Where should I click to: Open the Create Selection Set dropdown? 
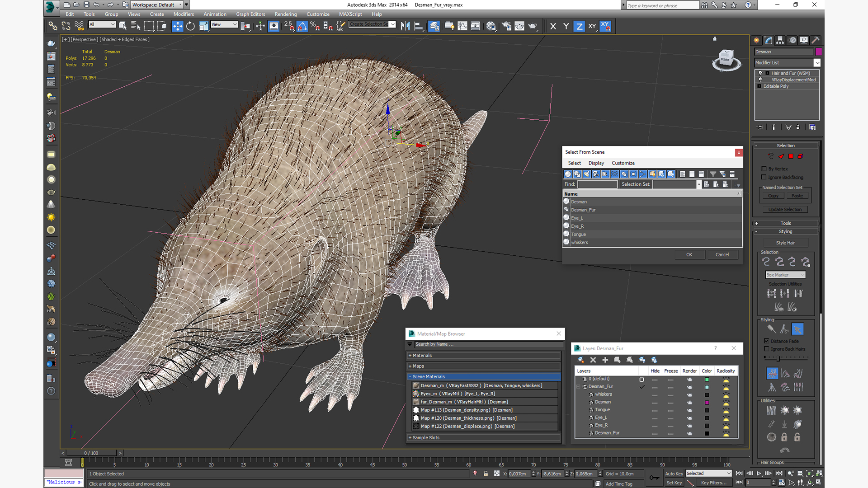[372, 24]
